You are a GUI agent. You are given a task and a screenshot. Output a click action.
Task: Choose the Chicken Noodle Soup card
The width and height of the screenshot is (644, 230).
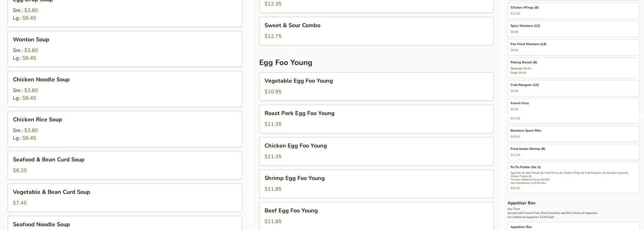click(125, 89)
